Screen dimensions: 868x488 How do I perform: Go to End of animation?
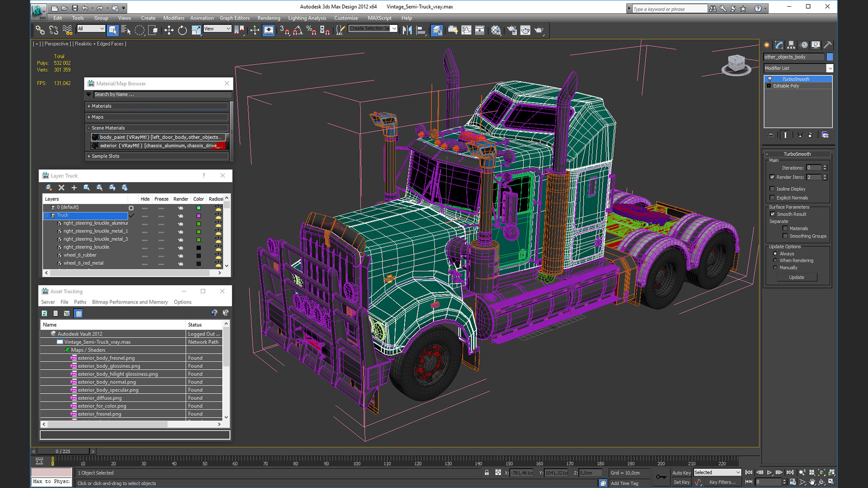tap(790, 473)
